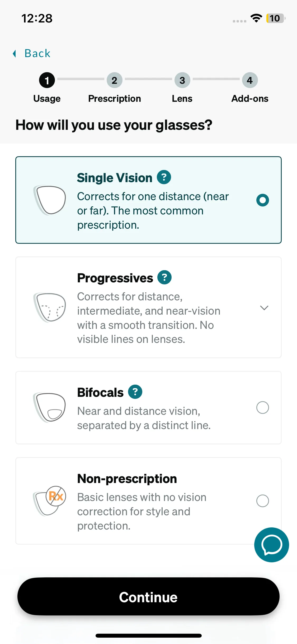
Task: Jump to step 2 Prescription
Action: click(x=114, y=80)
